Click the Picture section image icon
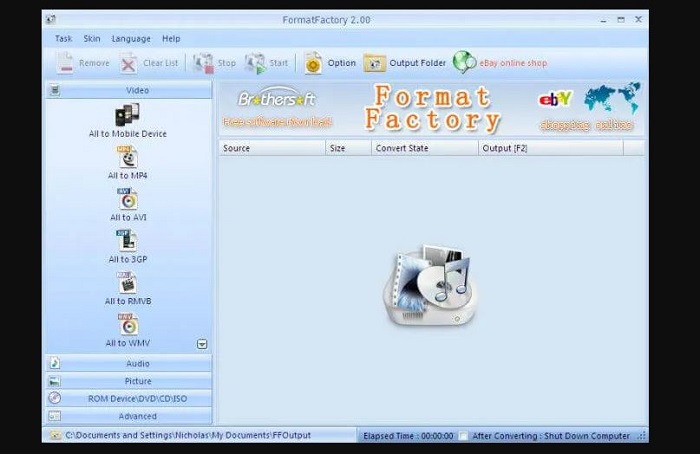 54,381
